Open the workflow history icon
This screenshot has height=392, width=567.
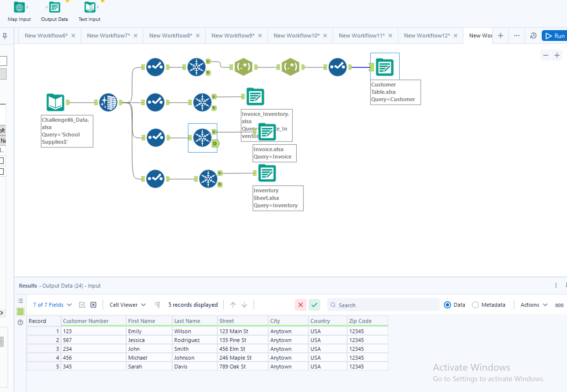pyautogui.click(x=533, y=36)
